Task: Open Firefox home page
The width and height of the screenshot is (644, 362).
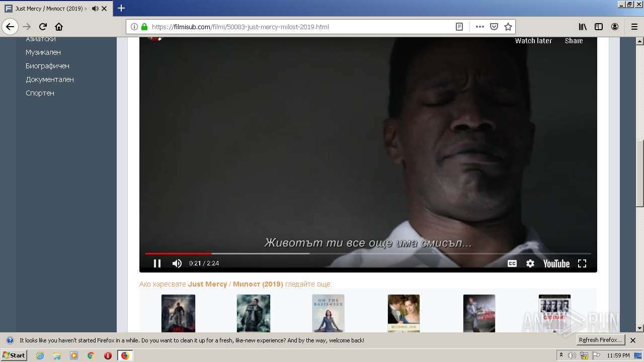Action: [x=59, y=27]
